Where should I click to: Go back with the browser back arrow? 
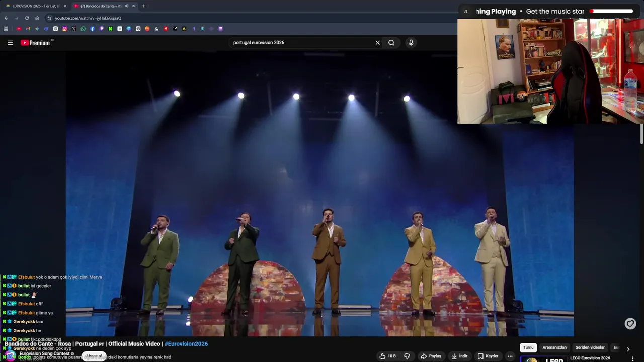click(6, 18)
